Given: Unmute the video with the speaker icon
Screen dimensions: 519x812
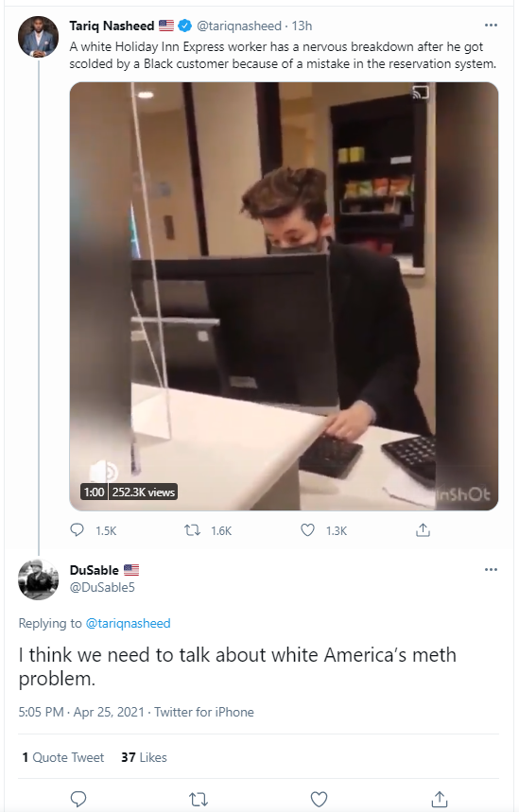Looking at the screenshot, I should (x=104, y=472).
